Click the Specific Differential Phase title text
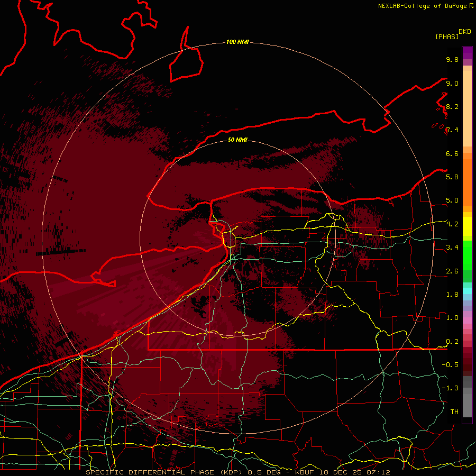476x476 pixels. pyautogui.click(x=237, y=472)
